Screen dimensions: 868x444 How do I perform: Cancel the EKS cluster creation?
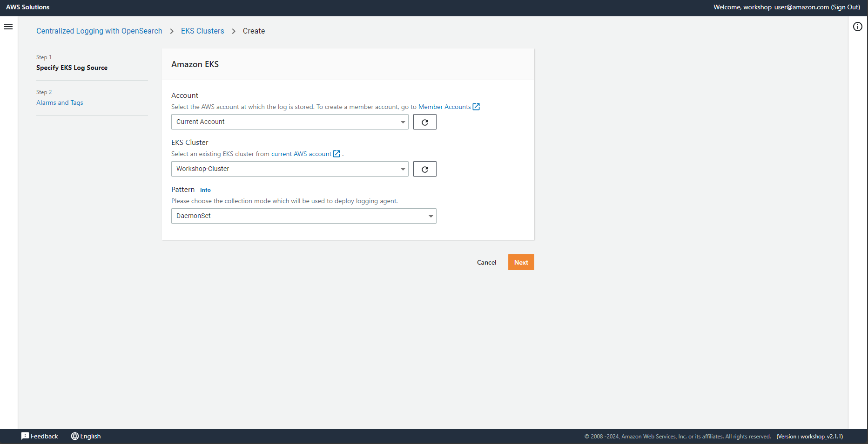486,262
